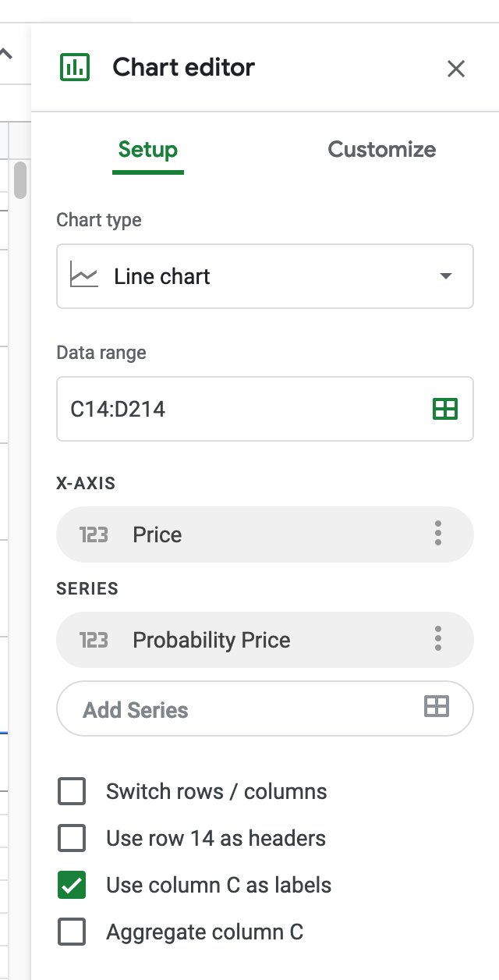Viewport: 499px width, 980px height.
Task: Close the Chart editor panel
Action: click(456, 69)
